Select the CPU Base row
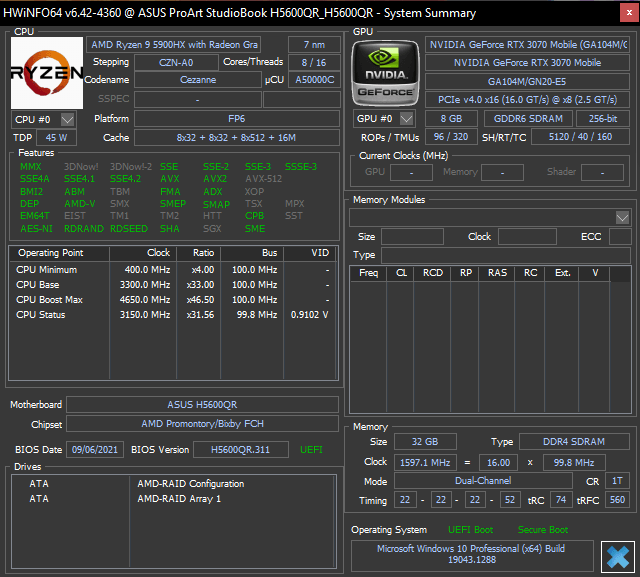The width and height of the screenshot is (640, 577). tap(173, 285)
